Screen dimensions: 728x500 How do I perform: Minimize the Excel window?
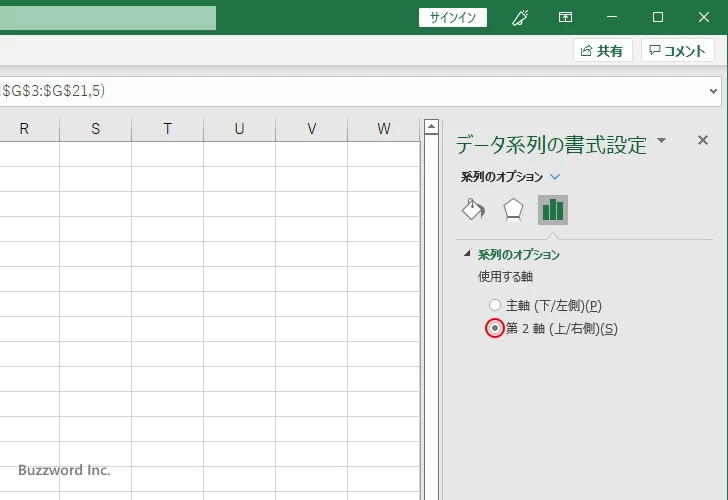click(612, 17)
